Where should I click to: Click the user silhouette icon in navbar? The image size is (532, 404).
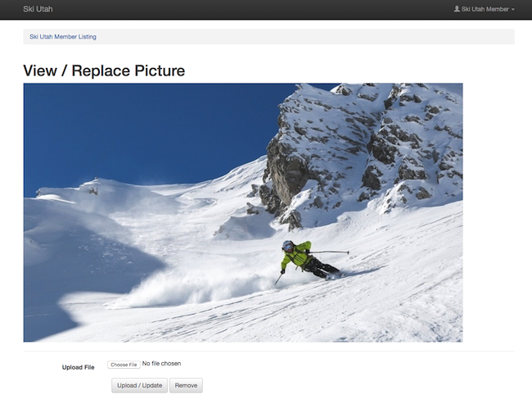pos(457,9)
